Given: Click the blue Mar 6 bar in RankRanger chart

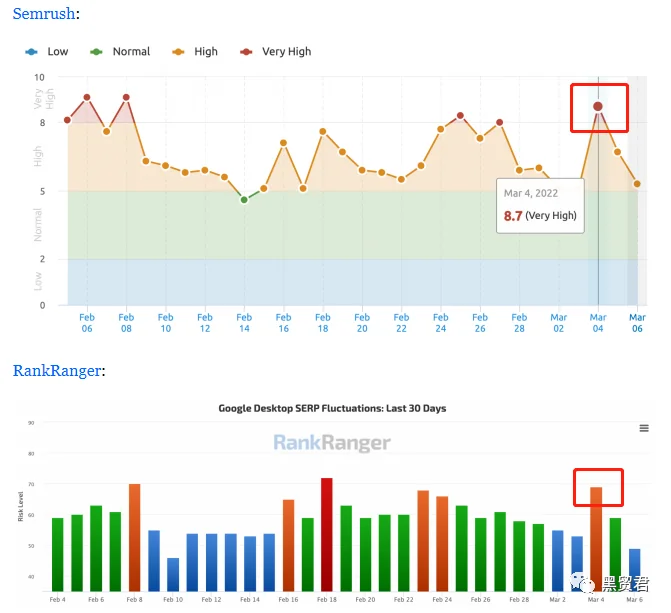Looking at the screenshot, I should point(635,570).
